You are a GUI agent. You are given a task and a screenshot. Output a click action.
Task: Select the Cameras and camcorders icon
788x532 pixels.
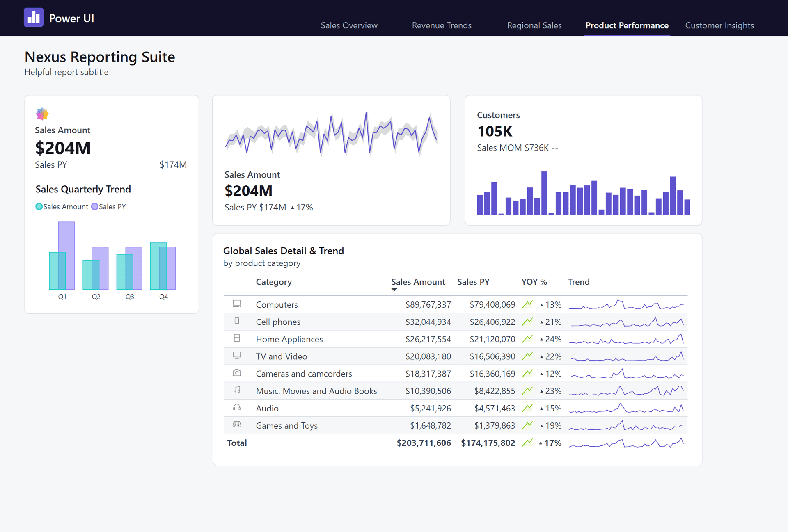coord(237,373)
